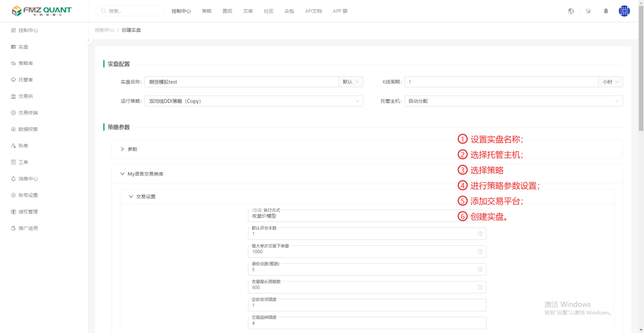This screenshot has width=644, height=333.
Task: Click the 最大单次交易下单量 input field
Action: click(367, 251)
